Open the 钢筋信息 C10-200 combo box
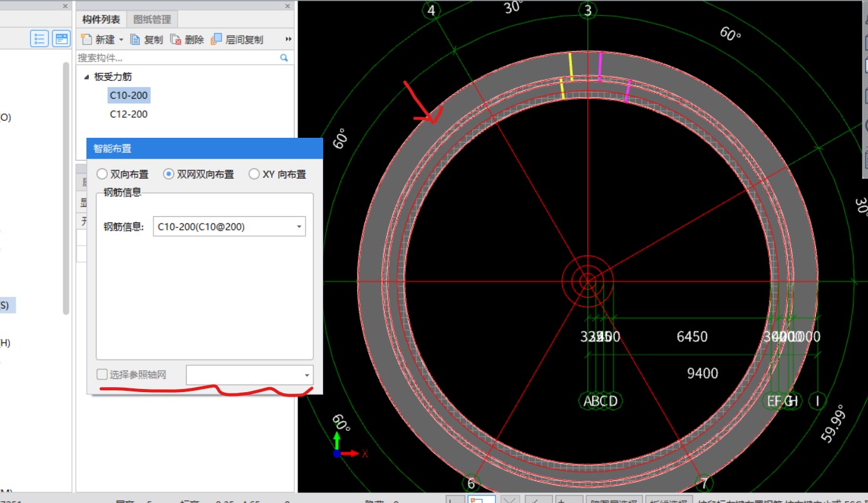 point(229,227)
